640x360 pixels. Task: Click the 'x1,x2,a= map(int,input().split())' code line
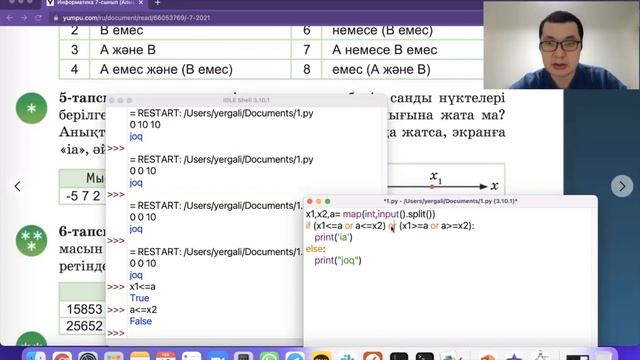point(371,214)
